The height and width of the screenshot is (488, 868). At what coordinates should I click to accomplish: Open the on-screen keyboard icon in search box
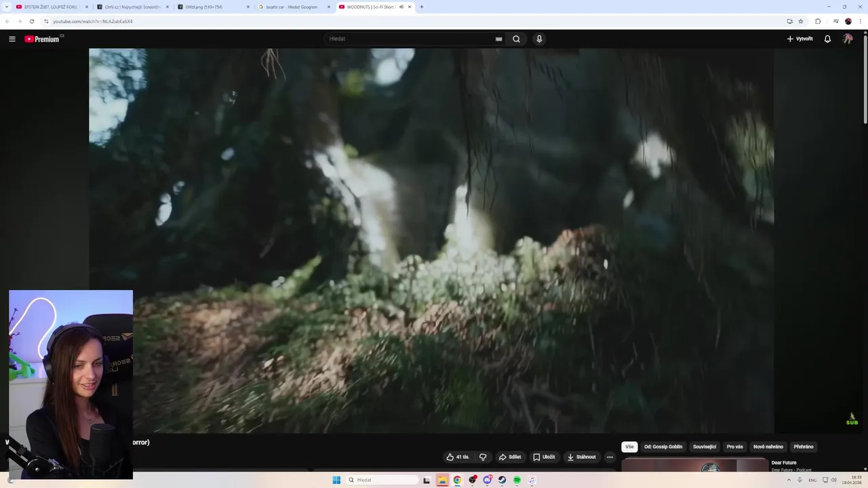coord(499,39)
